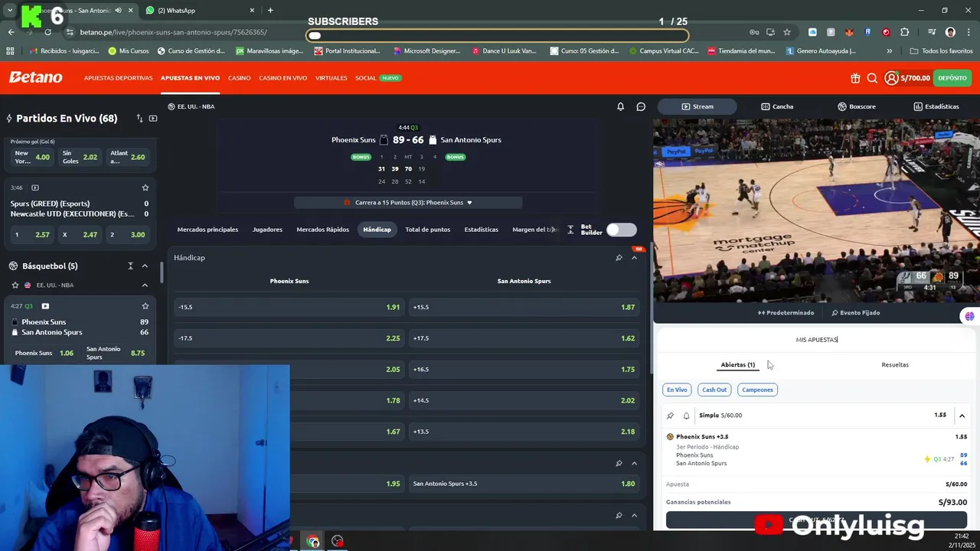Viewport: 980px width, 551px height.
Task: Favorite the EE. UU. - NBA league star
Action: click(15, 285)
